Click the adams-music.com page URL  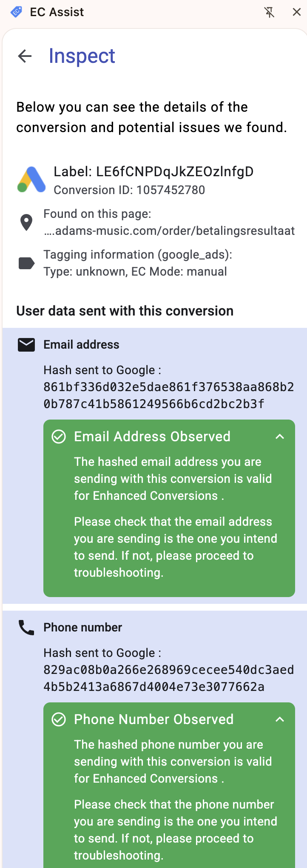point(169,231)
